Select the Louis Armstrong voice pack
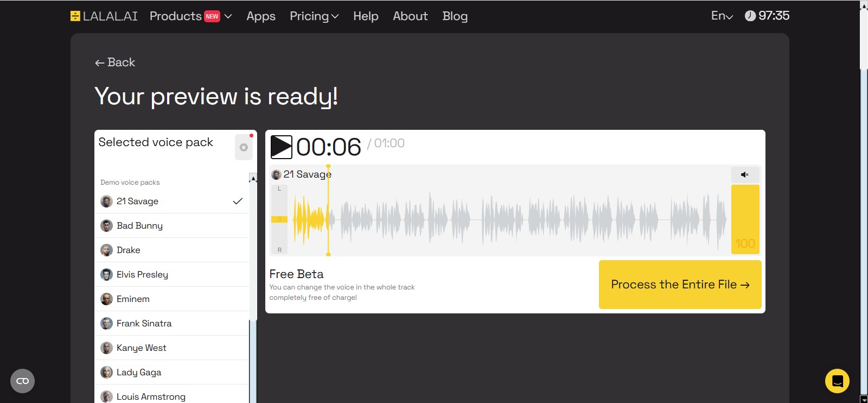This screenshot has width=868, height=403. click(171, 395)
